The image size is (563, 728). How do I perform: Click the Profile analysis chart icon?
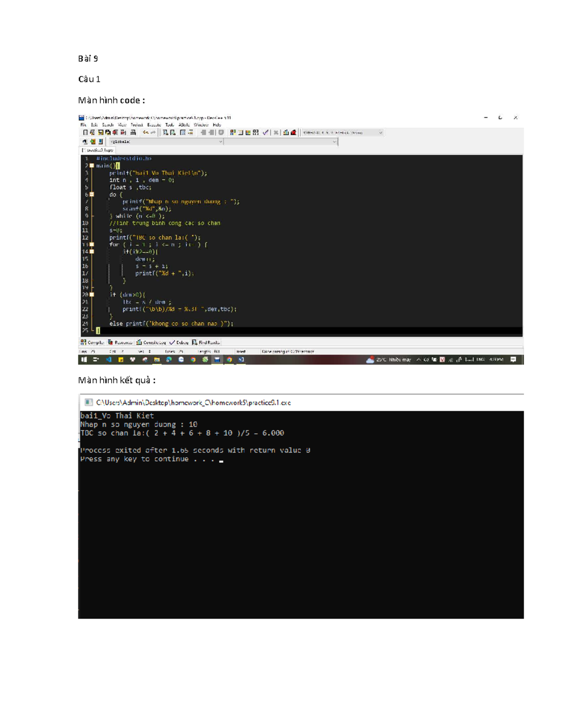(x=286, y=133)
